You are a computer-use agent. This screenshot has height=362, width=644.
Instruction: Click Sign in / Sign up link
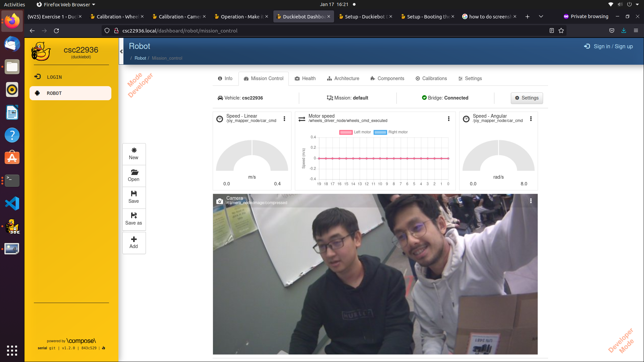608,47
